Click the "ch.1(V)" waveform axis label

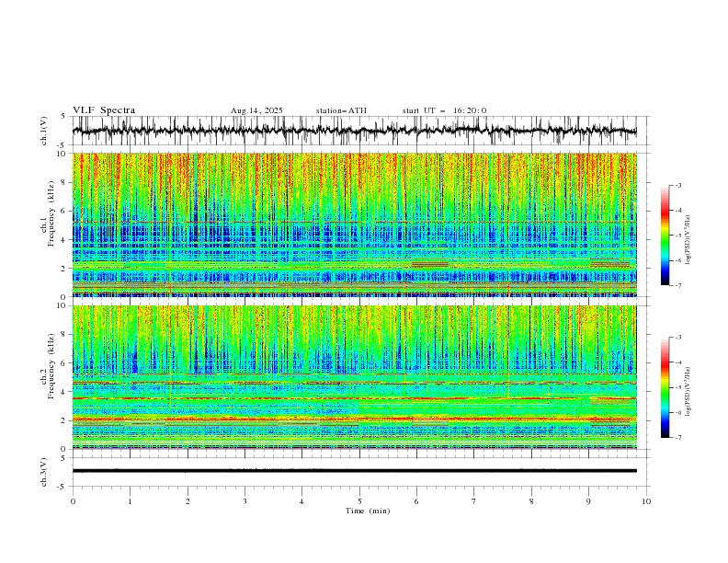point(44,131)
